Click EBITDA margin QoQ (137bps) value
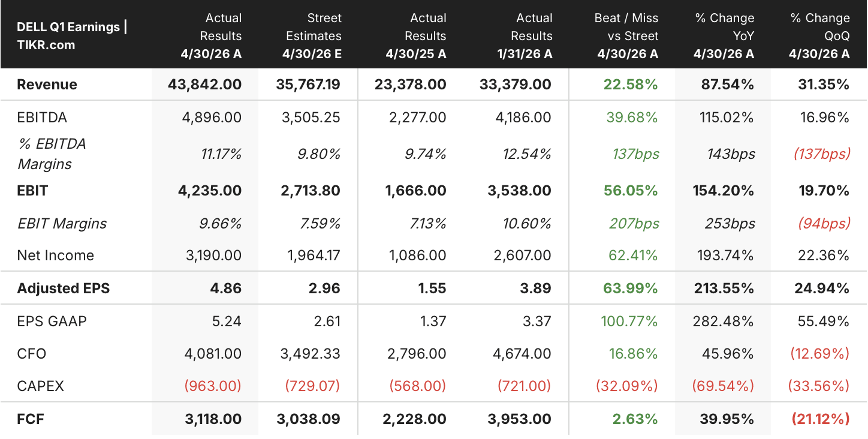868x439 pixels. (x=822, y=154)
